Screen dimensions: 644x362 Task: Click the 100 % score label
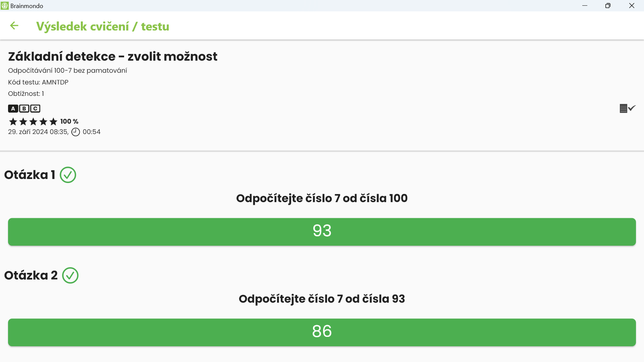[x=69, y=121]
